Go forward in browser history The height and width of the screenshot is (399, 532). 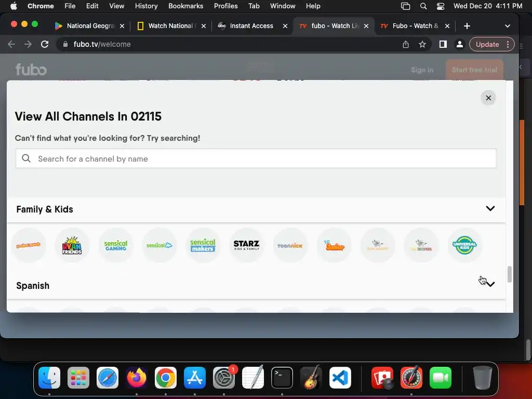(x=28, y=44)
